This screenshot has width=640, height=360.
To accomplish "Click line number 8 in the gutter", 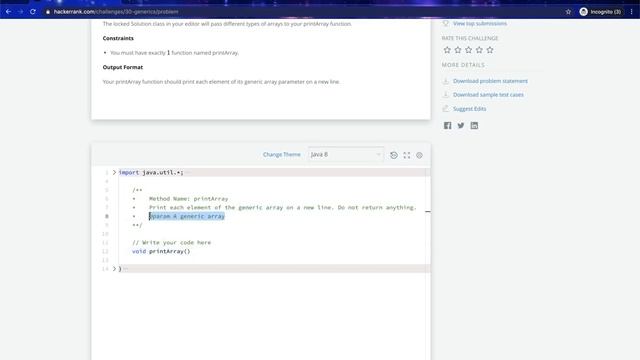I will tap(107, 216).
